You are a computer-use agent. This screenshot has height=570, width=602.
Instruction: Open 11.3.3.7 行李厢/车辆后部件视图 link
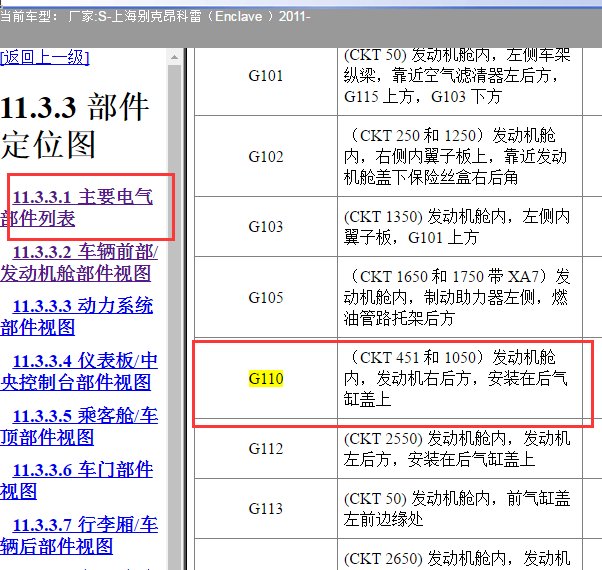[79, 535]
